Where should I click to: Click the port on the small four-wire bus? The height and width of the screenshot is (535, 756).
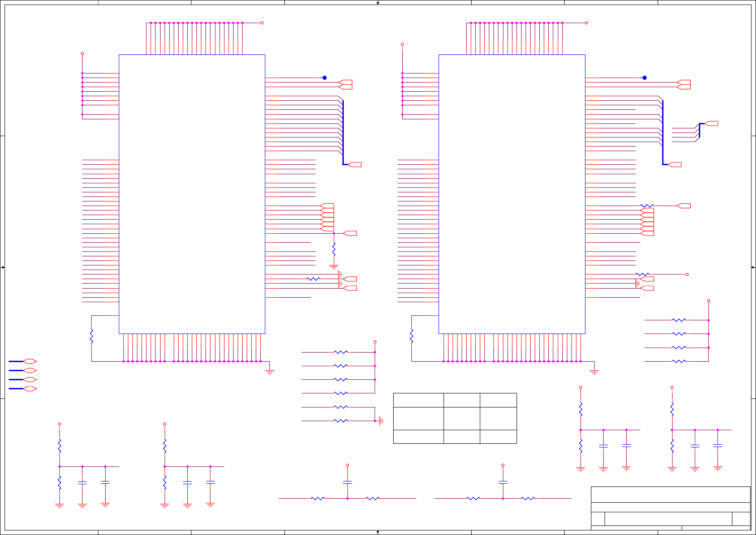coord(711,123)
